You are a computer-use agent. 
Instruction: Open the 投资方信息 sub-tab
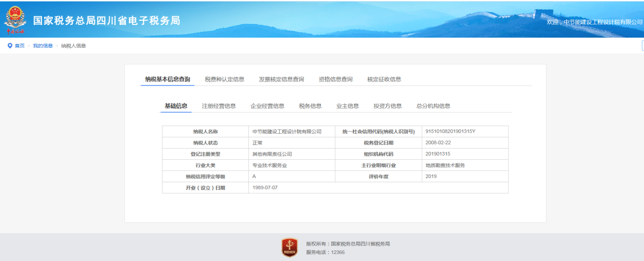388,106
